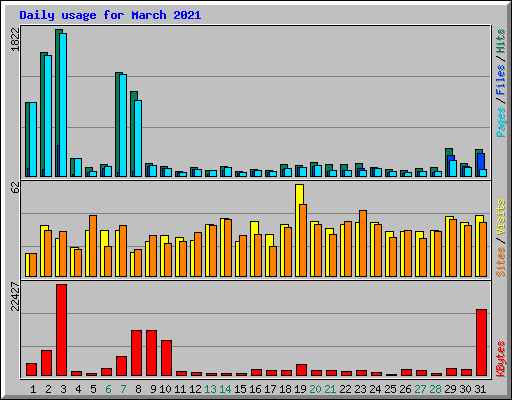The height and width of the screenshot is (400, 512).
Task: Click day label 19 on the x-axis
Action: [x=300, y=389]
